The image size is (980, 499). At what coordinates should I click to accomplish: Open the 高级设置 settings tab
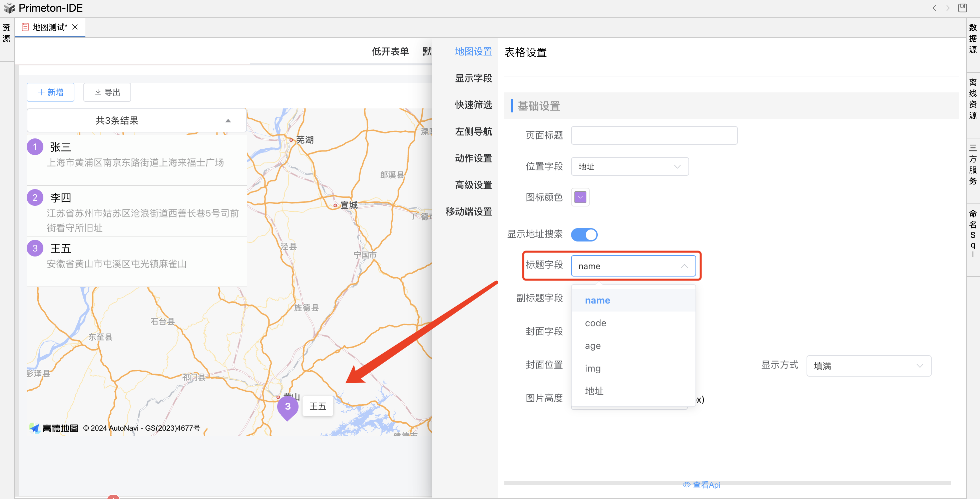click(x=473, y=185)
